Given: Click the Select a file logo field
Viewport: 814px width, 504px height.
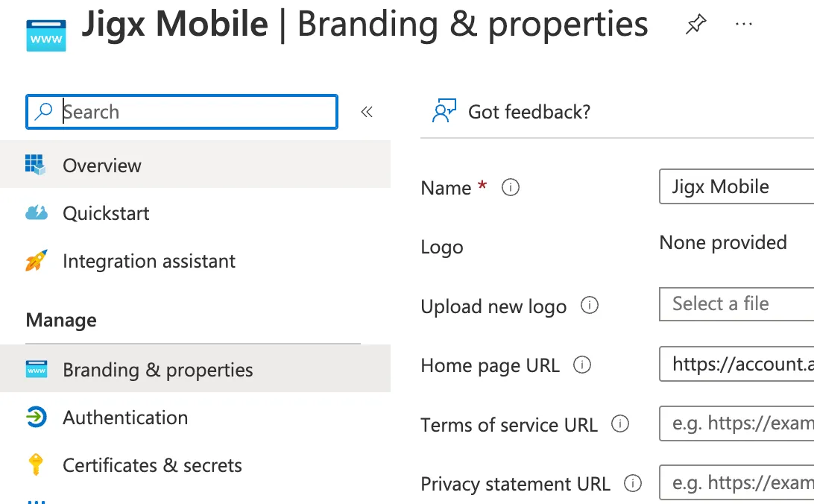Looking at the screenshot, I should (736, 304).
